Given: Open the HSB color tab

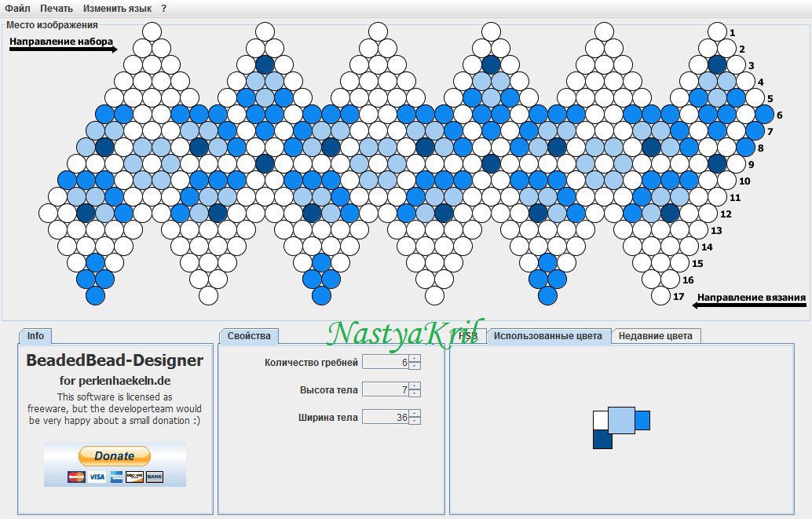Looking at the screenshot, I should pyautogui.click(x=468, y=335).
